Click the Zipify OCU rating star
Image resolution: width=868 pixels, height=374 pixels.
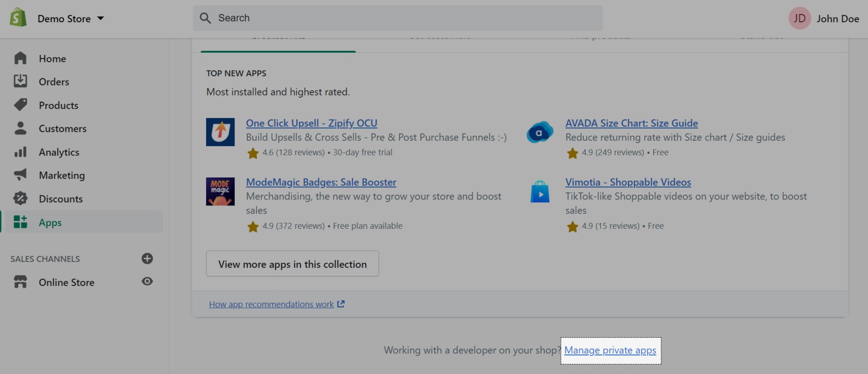pos(253,153)
